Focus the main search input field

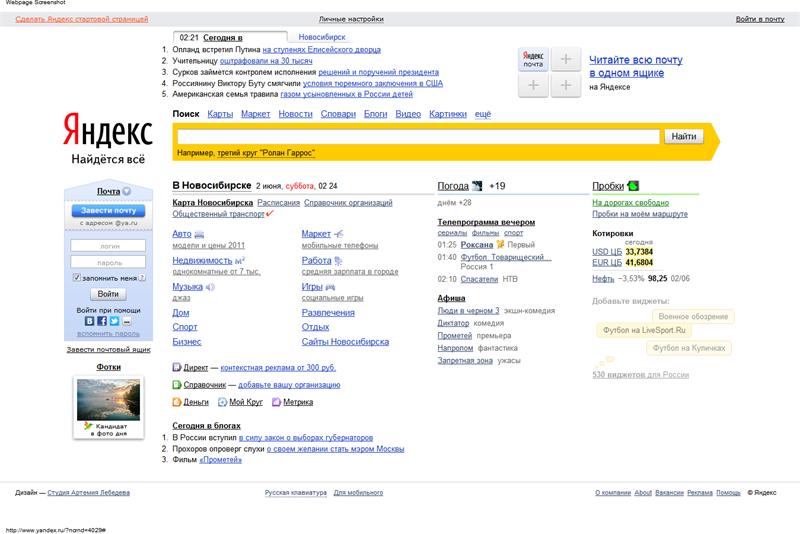(x=418, y=136)
